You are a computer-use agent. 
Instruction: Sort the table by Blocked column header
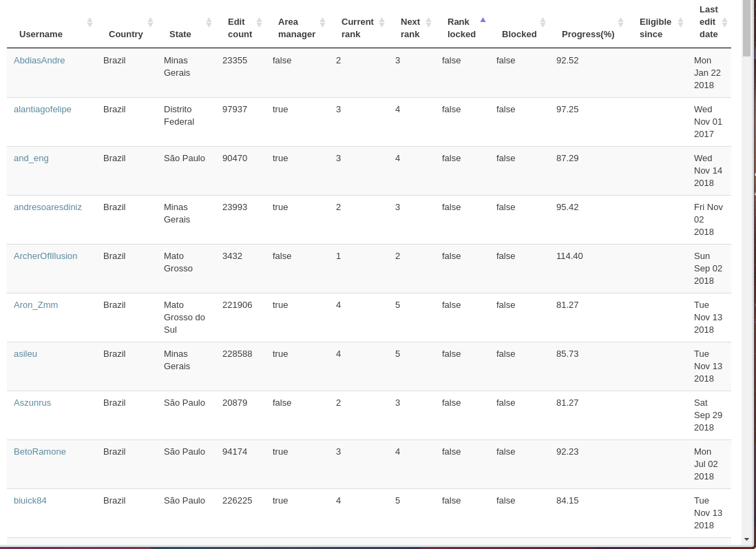(519, 34)
